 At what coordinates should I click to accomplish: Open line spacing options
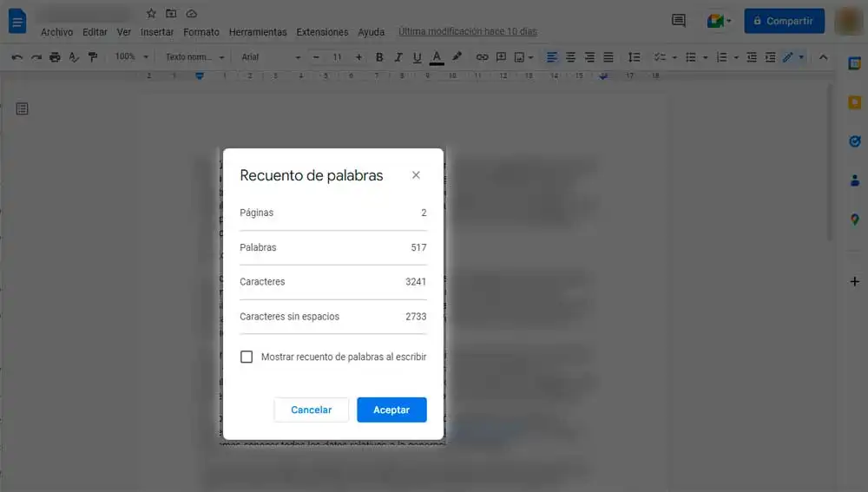[x=634, y=57]
